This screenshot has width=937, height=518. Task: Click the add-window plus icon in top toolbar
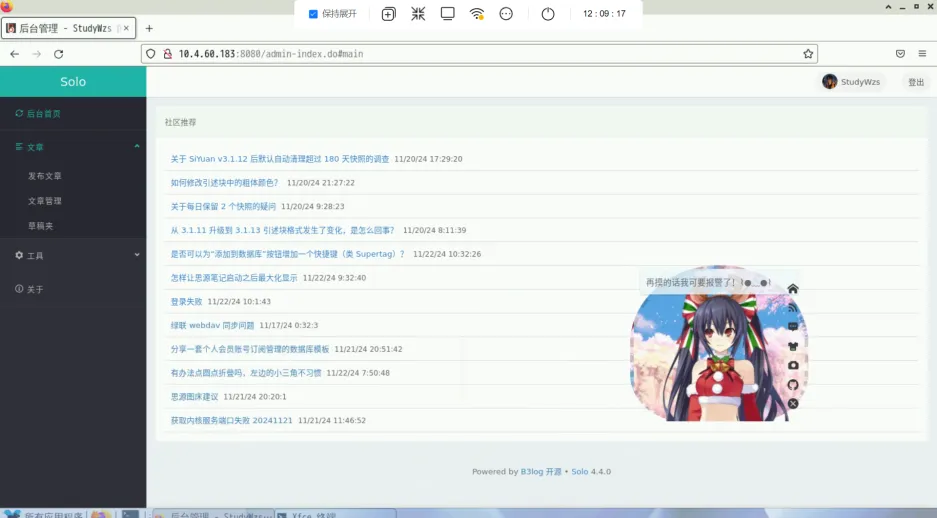(x=388, y=14)
